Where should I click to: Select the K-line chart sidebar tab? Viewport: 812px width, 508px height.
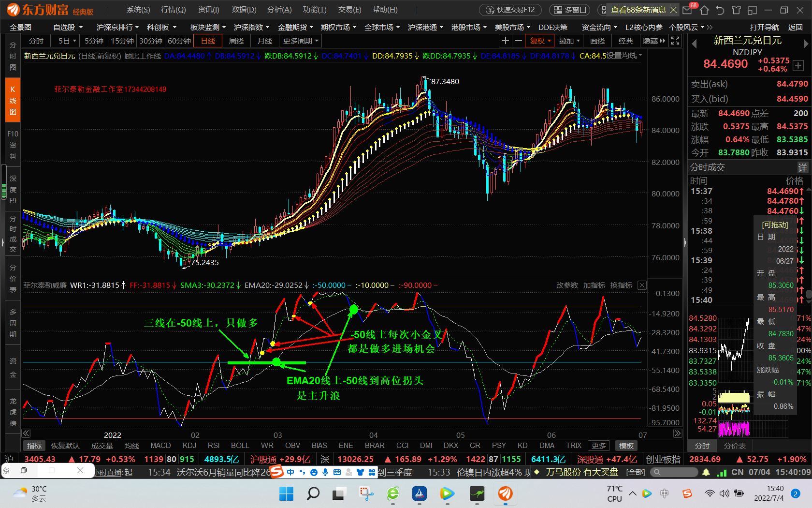click(13, 101)
